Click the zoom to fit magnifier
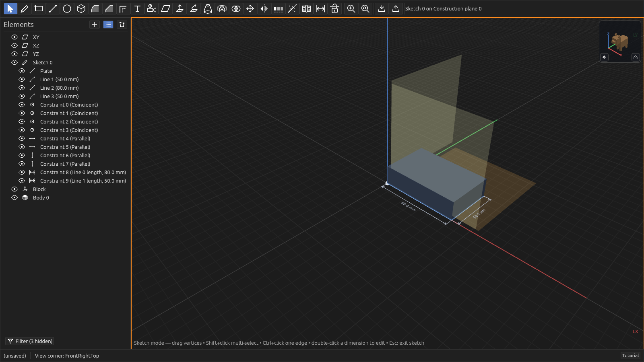The height and width of the screenshot is (362, 644). tap(365, 8)
